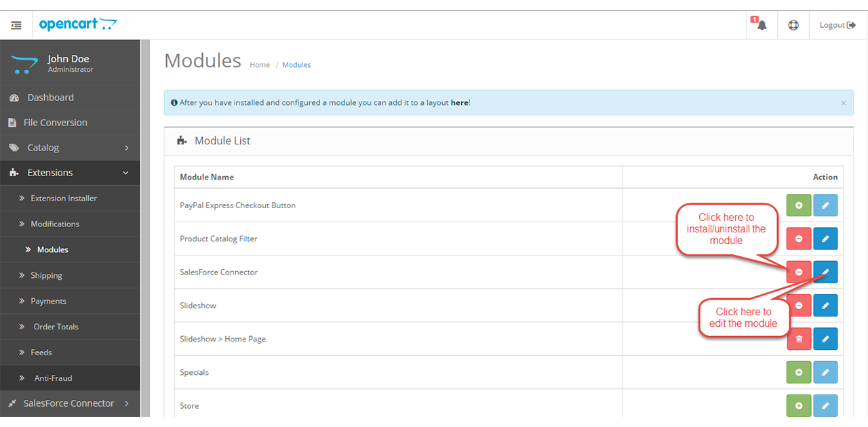Open Extension Installer in sidebar
Viewport: 868px width, 427px height.
click(x=64, y=199)
